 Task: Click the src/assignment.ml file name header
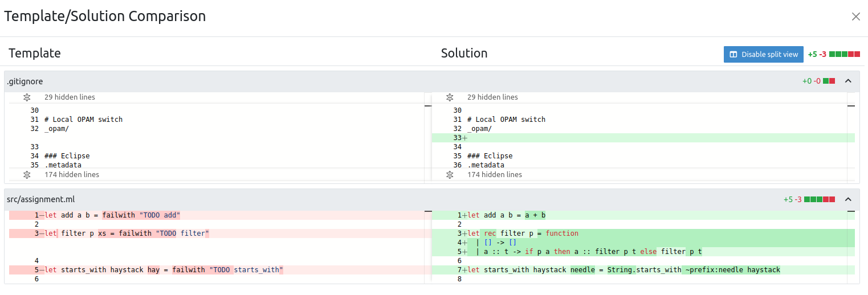40,199
